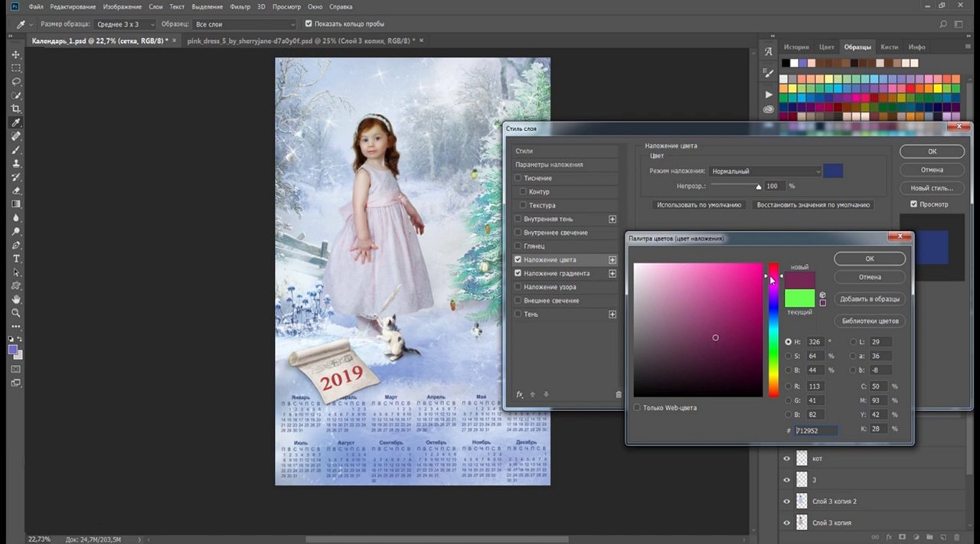Image resolution: width=980 pixels, height=544 pixels.
Task: Open the Режим наложения dropdown
Action: tap(765, 171)
